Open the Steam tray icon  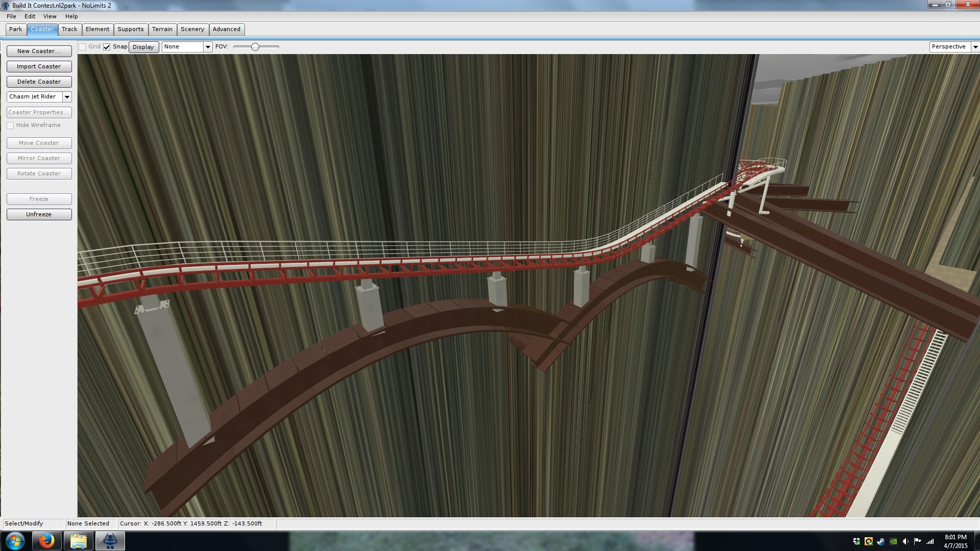pyautogui.click(x=880, y=541)
